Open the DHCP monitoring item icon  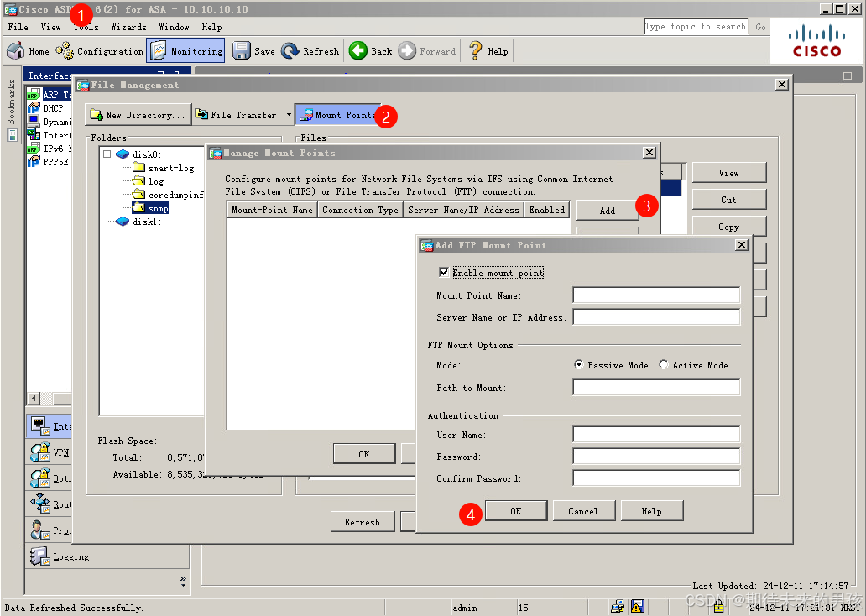34,107
